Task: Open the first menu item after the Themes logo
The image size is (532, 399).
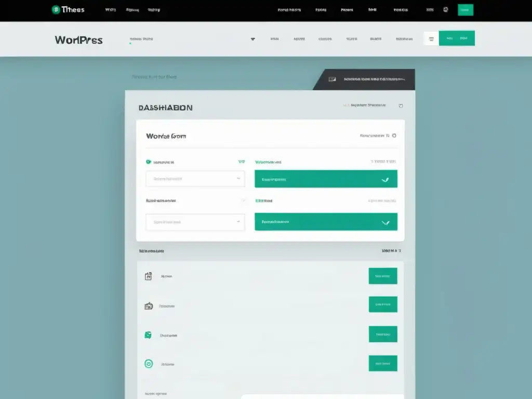Action: [x=110, y=10]
